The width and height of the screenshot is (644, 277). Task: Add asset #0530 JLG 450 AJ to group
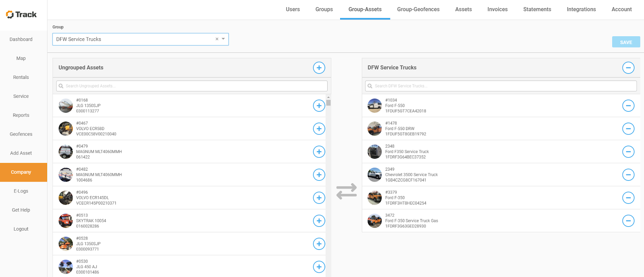tap(319, 267)
